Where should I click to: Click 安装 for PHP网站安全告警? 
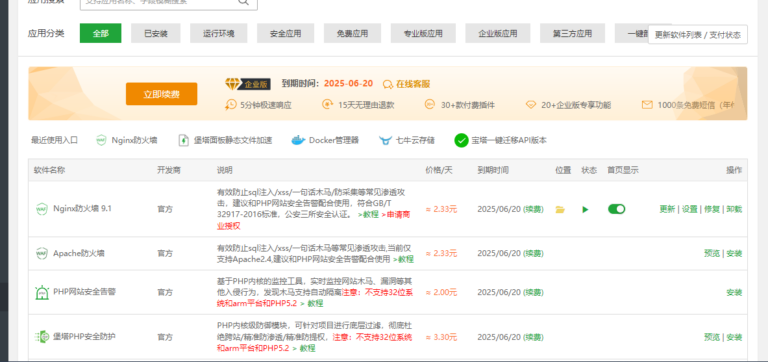[x=734, y=292]
